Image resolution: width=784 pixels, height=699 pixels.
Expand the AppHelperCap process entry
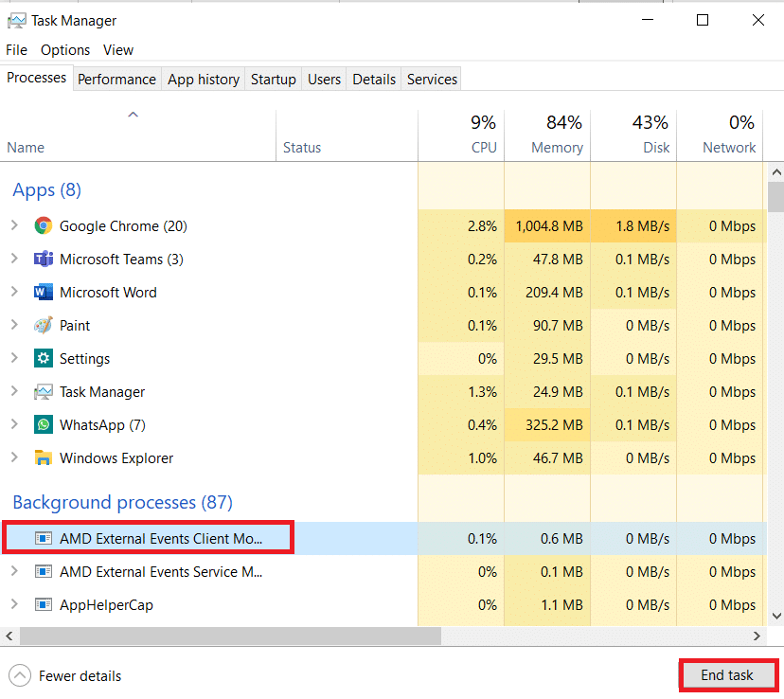14,604
